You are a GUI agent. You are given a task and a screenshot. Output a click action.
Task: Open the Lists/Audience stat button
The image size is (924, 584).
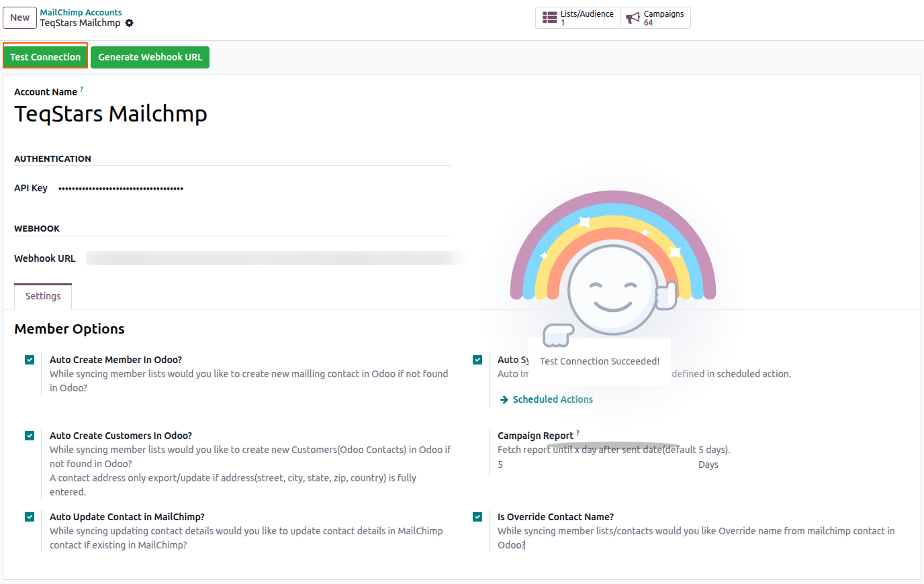(x=578, y=17)
